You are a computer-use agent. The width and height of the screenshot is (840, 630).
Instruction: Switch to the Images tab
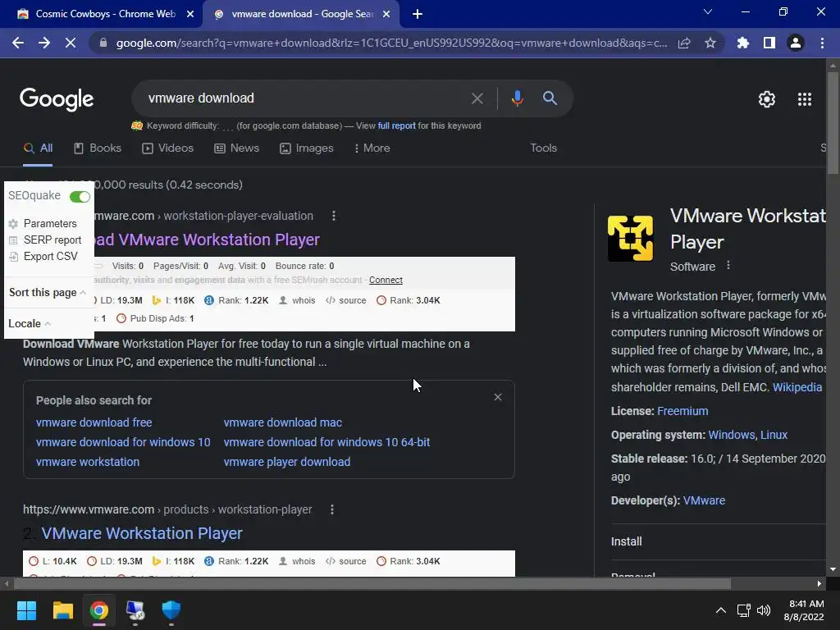pyautogui.click(x=307, y=148)
